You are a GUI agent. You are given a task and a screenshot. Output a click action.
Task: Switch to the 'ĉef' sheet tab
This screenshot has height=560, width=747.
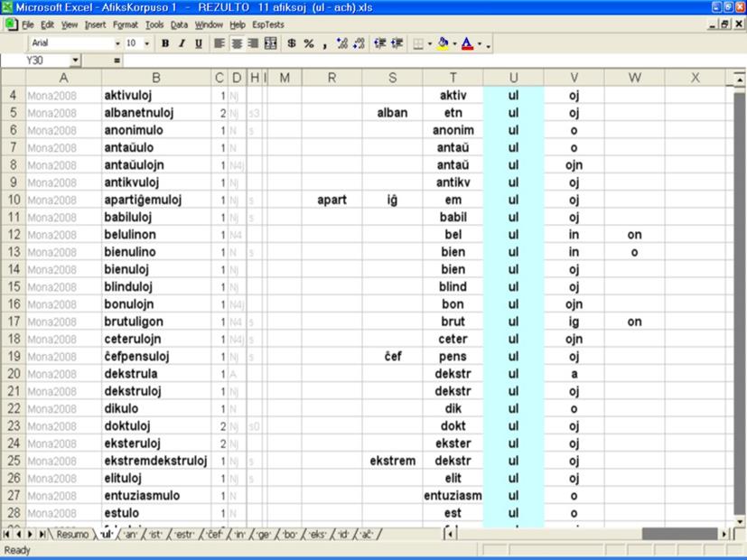pos(215,535)
